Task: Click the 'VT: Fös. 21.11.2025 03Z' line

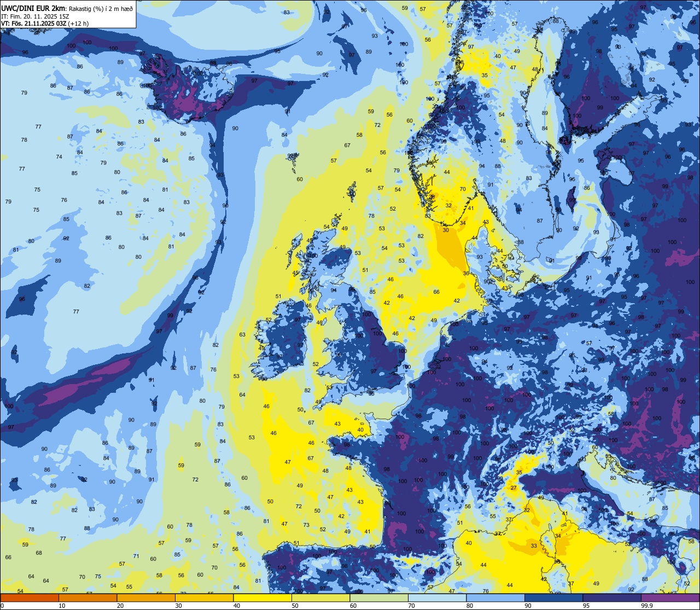Action: (34, 24)
